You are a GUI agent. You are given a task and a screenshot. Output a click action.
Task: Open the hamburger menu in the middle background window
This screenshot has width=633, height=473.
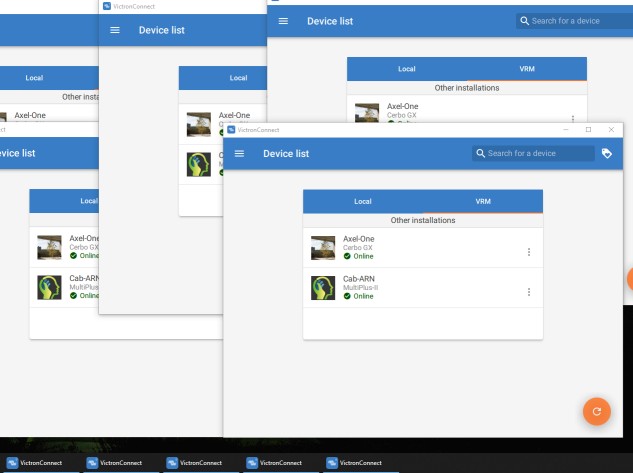[115, 30]
